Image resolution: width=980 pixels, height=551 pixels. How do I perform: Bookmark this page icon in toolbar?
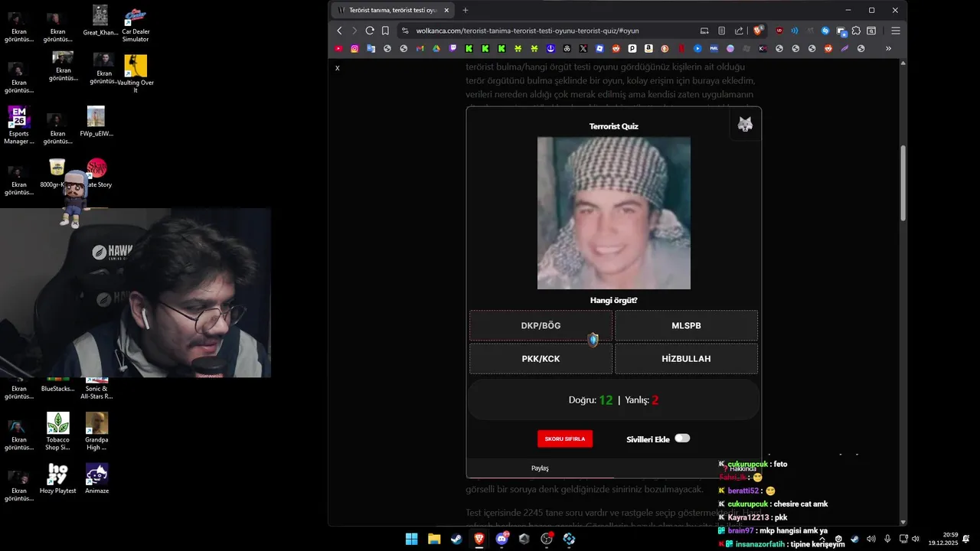(385, 31)
